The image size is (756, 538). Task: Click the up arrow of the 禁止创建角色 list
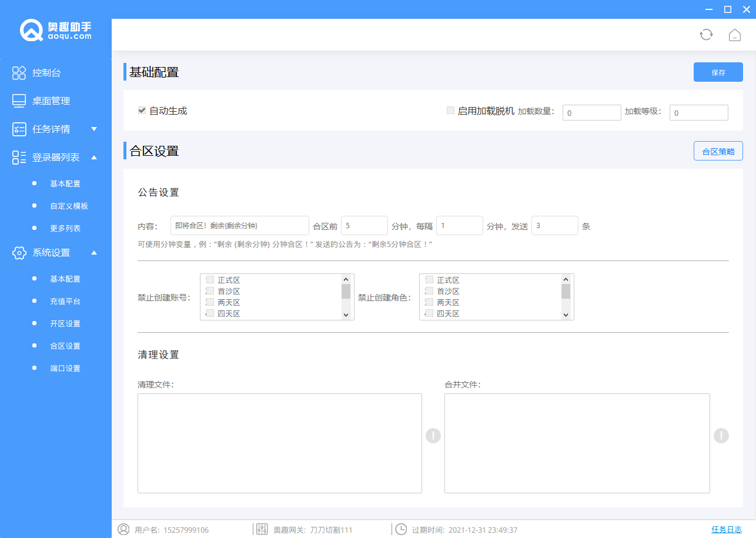click(x=566, y=279)
